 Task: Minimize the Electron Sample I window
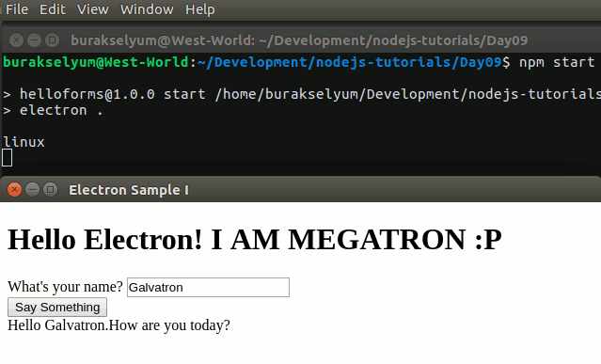33,189
